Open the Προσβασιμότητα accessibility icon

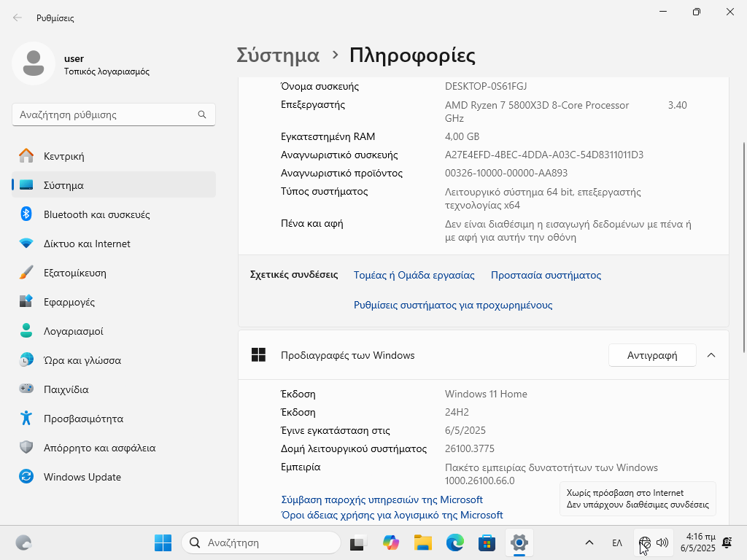pos(26,418)
